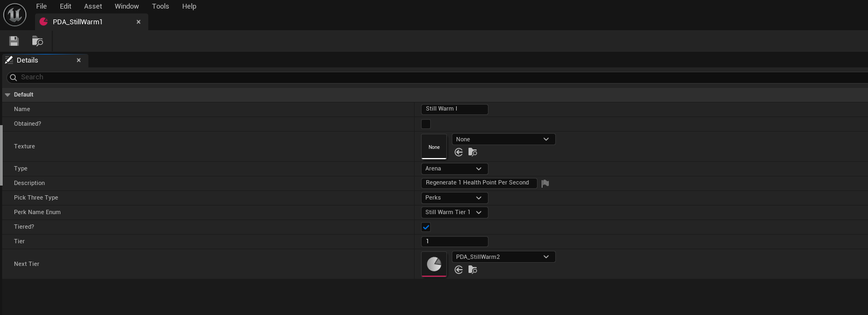Use selected asset arrow icon for Texture
This screenshot has height=315, width=868.
(459, 153)
